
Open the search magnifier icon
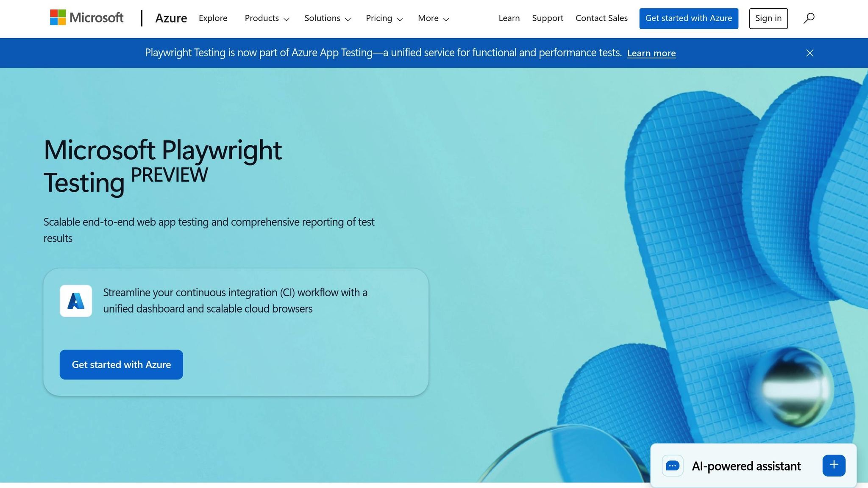(x=809, y=18)
